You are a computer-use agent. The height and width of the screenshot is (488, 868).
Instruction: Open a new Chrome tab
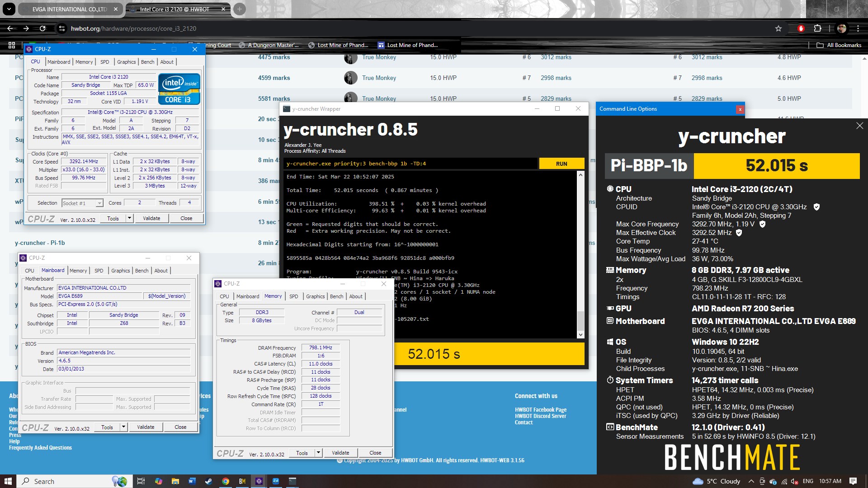coord(240,9)
